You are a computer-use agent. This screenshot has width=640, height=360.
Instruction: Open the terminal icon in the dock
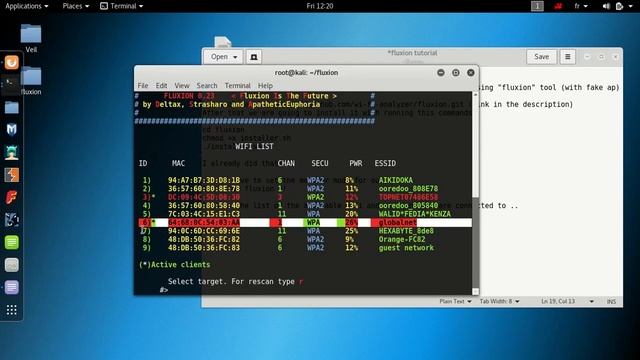[x=11, y=85]
